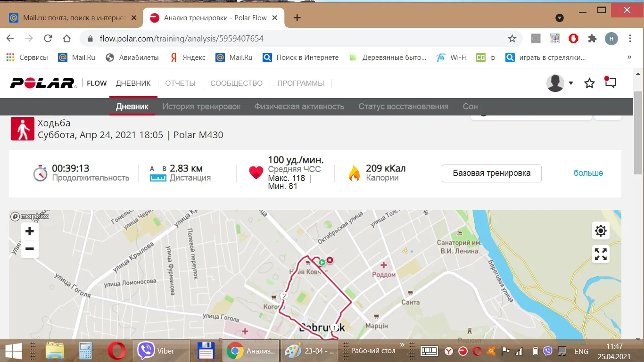644x362 pixels.
Task: Expand the Polar user account dropdown
Action: (571, 83)
